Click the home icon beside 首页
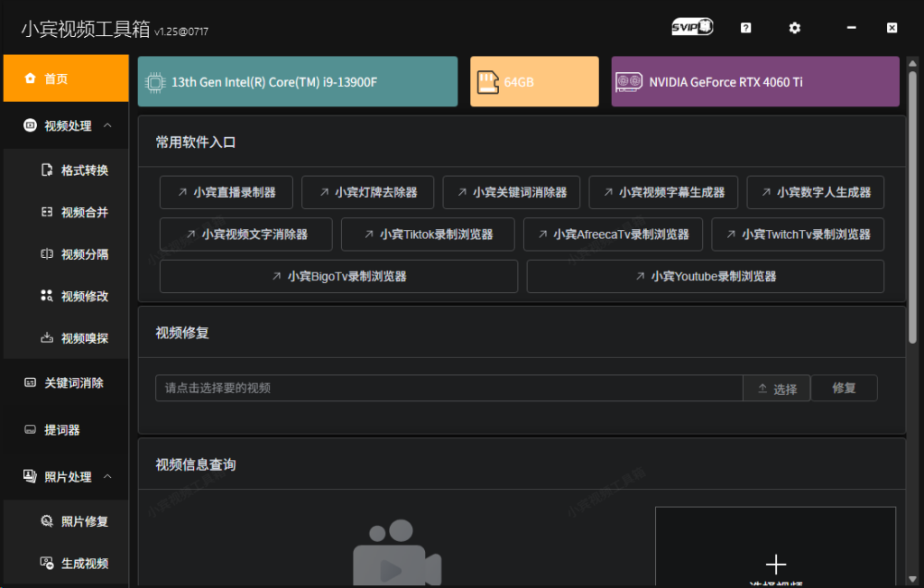This screenshot has height=588, width=924. click(x=30, y=78)
